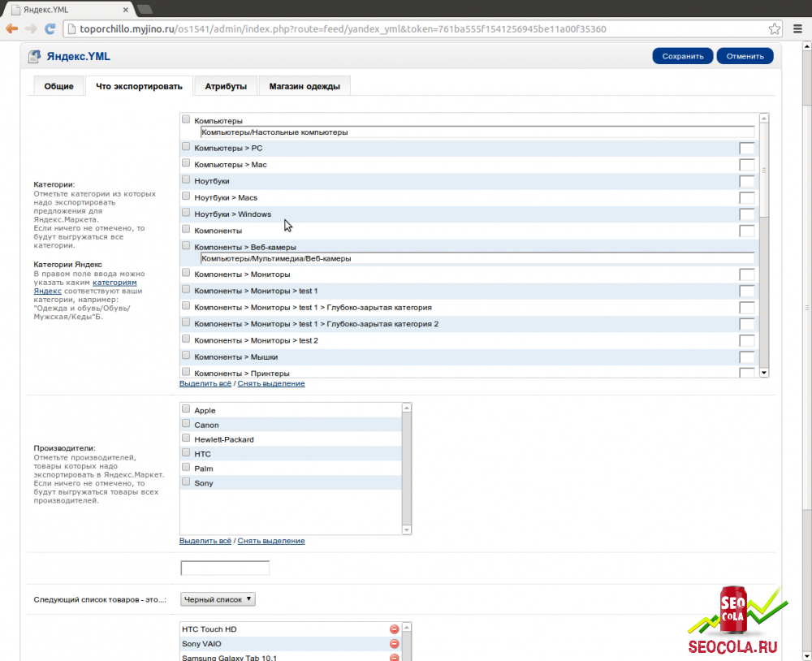Select the HTC Touch HD list row
This screenshot has width=812, height=661.
pyautogui.click(x=291, y=629)
